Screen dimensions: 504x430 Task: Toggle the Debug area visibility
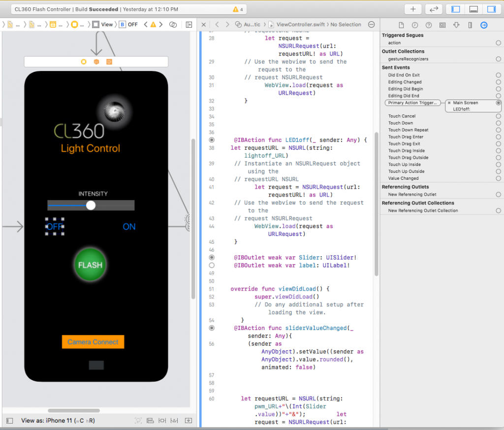(473, 9)
